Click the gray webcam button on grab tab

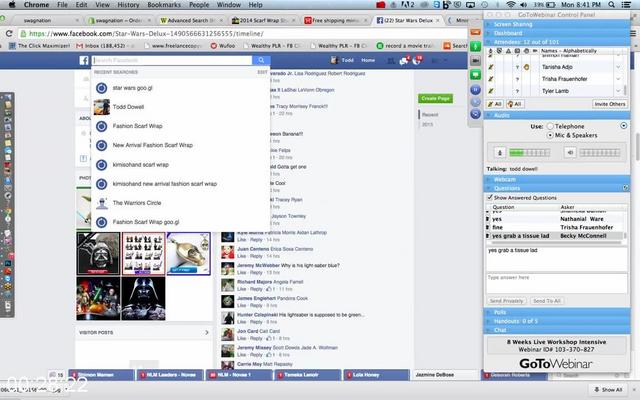pyautogui.click(x=476, y=60)
